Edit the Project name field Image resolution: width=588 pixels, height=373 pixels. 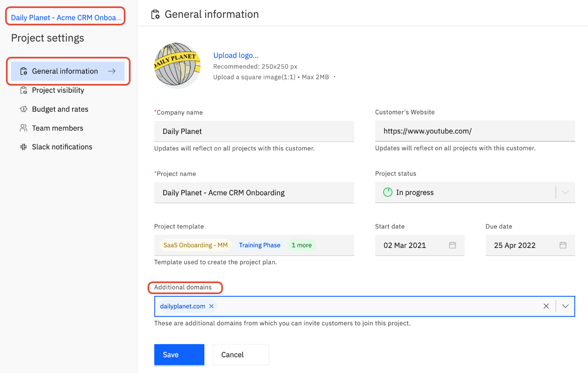[254, 193]
